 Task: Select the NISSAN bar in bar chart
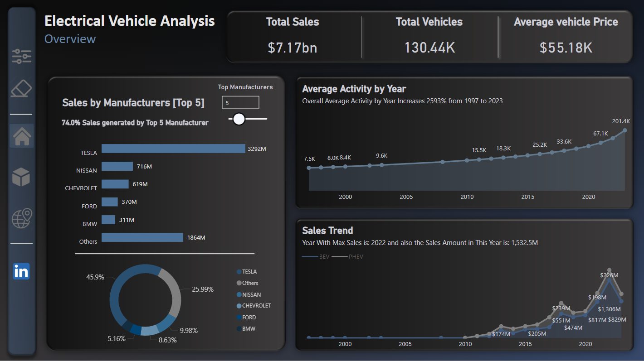coord(117,167)
